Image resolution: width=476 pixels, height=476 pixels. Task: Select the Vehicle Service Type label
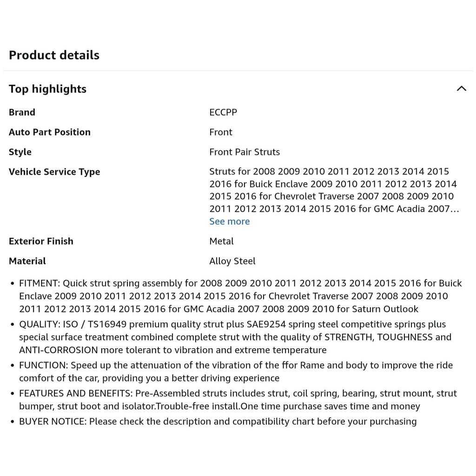54,172
